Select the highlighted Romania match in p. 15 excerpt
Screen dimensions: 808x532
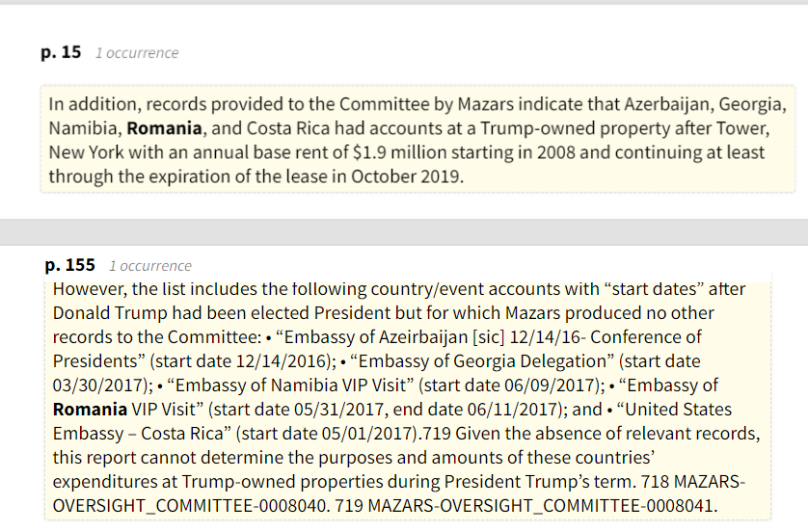pos(164,127)
